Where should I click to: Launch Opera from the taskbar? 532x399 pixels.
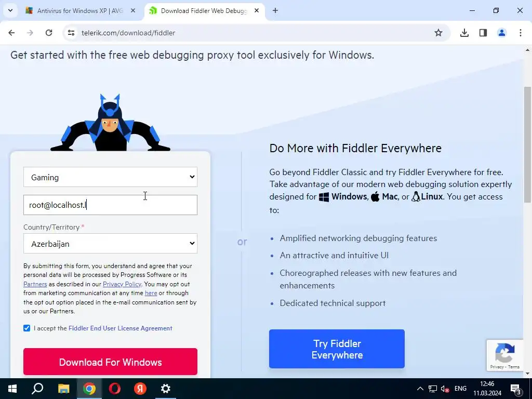[115, 389]
